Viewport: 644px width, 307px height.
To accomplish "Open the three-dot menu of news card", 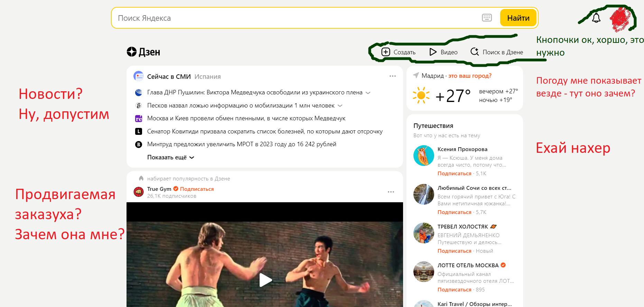I will [x=392, y=76].
